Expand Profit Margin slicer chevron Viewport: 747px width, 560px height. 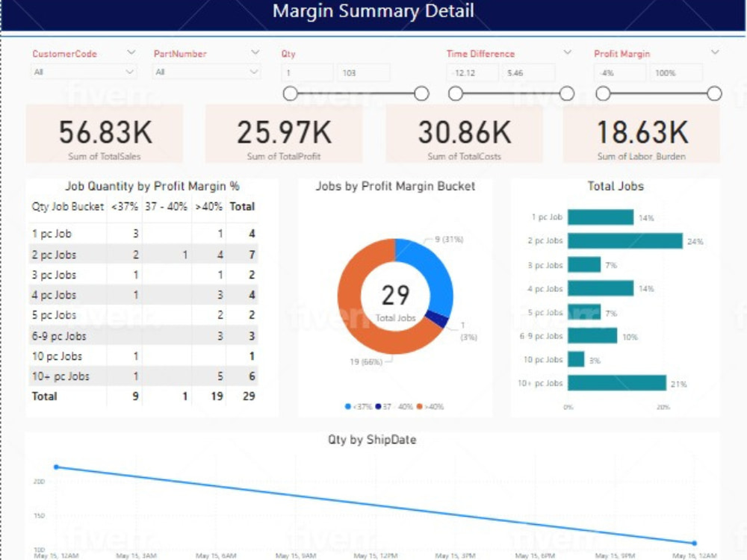715,52
